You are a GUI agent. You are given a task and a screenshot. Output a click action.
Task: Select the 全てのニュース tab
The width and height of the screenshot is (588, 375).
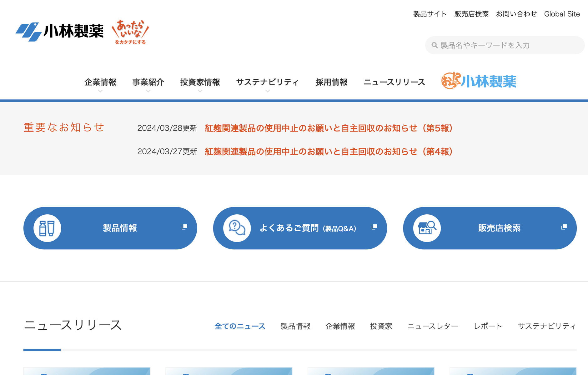coord(240,326)
